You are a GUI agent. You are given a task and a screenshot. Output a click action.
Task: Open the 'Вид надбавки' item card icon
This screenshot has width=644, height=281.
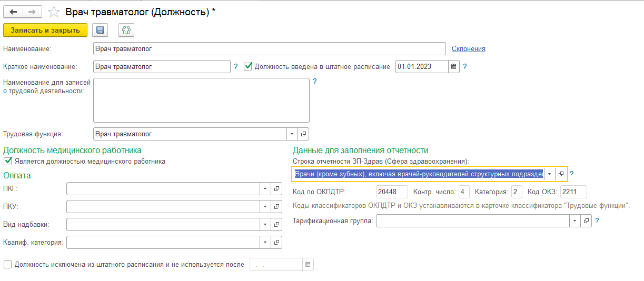[x=276, y=225]
